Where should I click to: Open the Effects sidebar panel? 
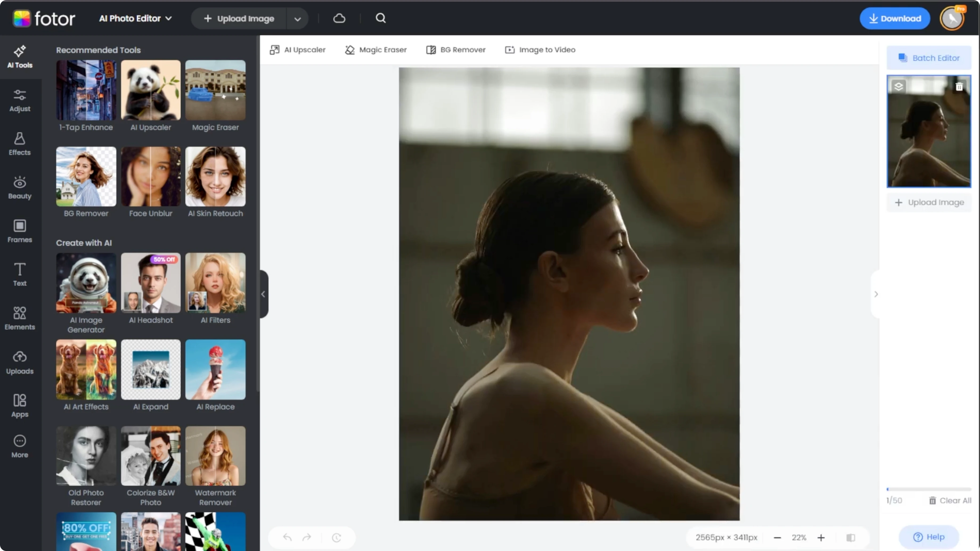pos(20,144)
